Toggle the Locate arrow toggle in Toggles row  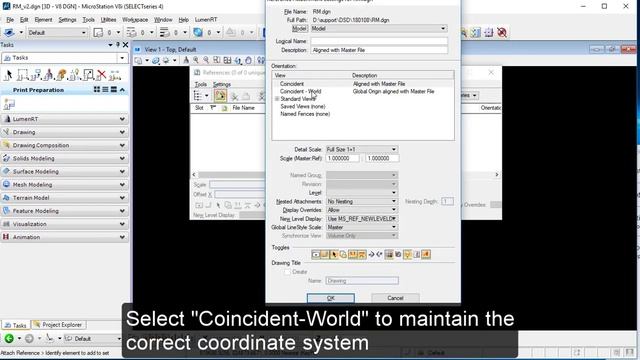(334, 255)
